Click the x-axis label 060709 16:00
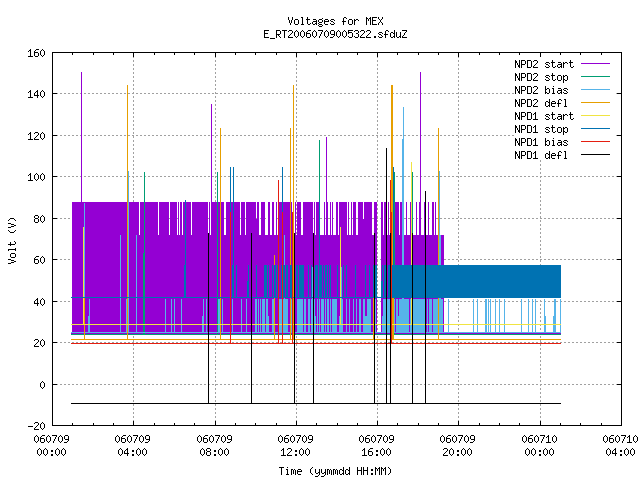Screen dimensions: 640x480 click(x=377, y=446)
